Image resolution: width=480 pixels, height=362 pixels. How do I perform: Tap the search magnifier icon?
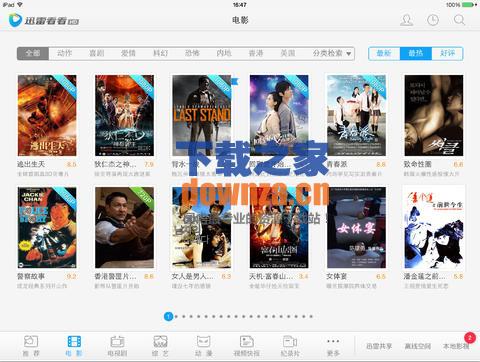click(x=459, y=20)
